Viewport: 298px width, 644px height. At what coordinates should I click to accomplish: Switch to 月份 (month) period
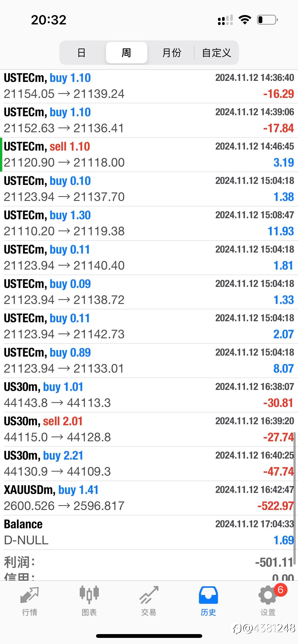pyautogui.click(x=171, y=53)
